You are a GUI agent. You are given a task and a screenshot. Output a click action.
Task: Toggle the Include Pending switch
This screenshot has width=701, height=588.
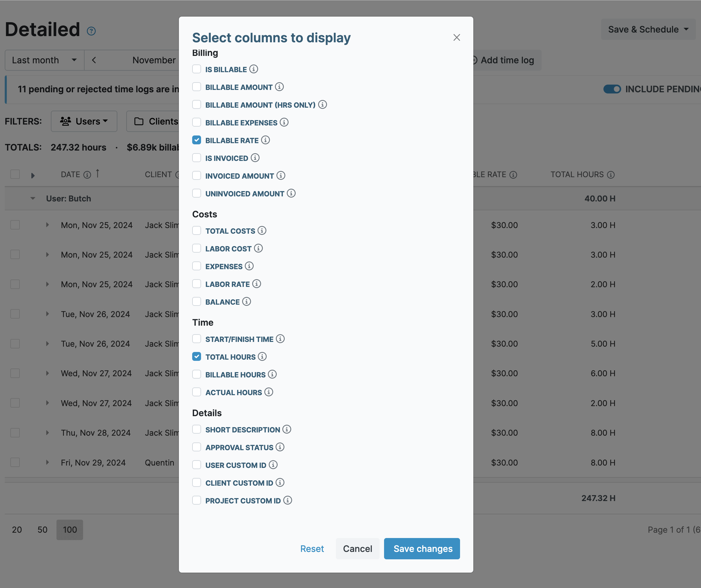(612, 89)
